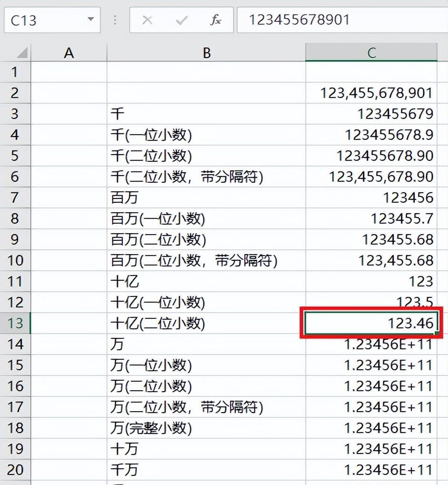Click cell with value 123 in row 11
The image size is (448, 485).
[x=371, y=281]
